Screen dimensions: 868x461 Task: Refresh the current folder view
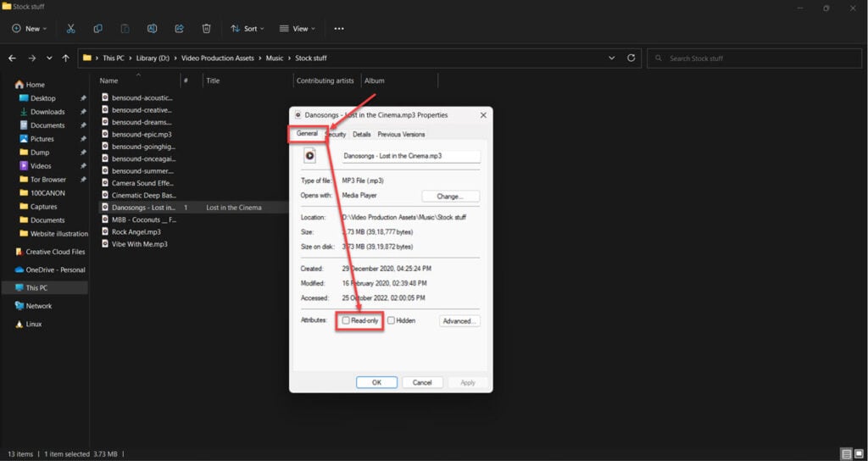coord(631,58)
